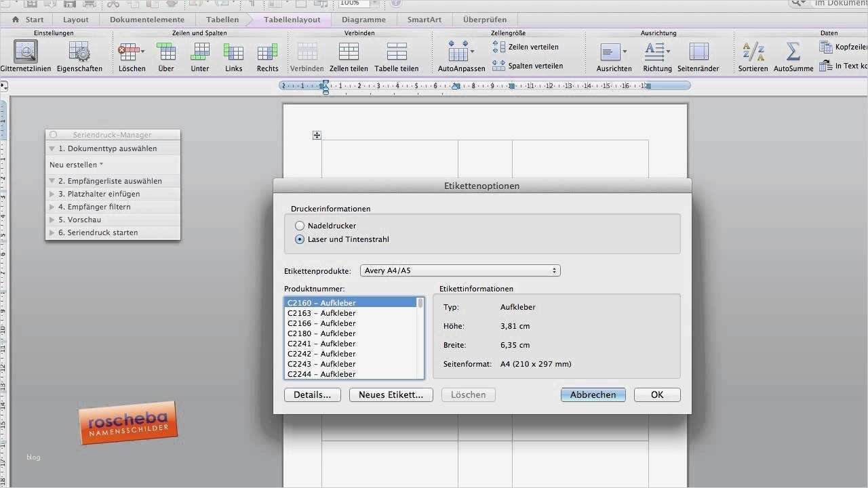Confirm label options with OK
This screenshot has height=488, width=868.
pyautogui.click(x=657, y=394)
